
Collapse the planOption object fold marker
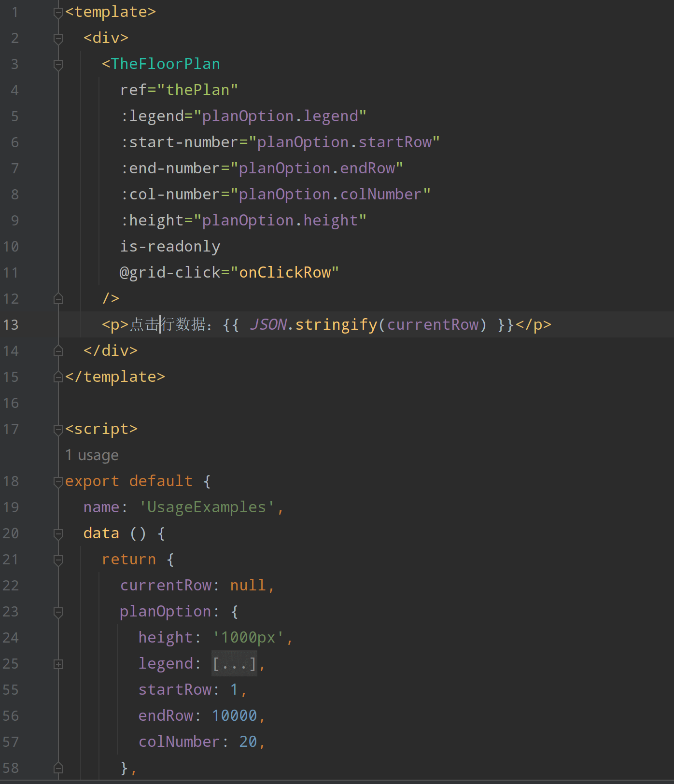pos(58,612)
